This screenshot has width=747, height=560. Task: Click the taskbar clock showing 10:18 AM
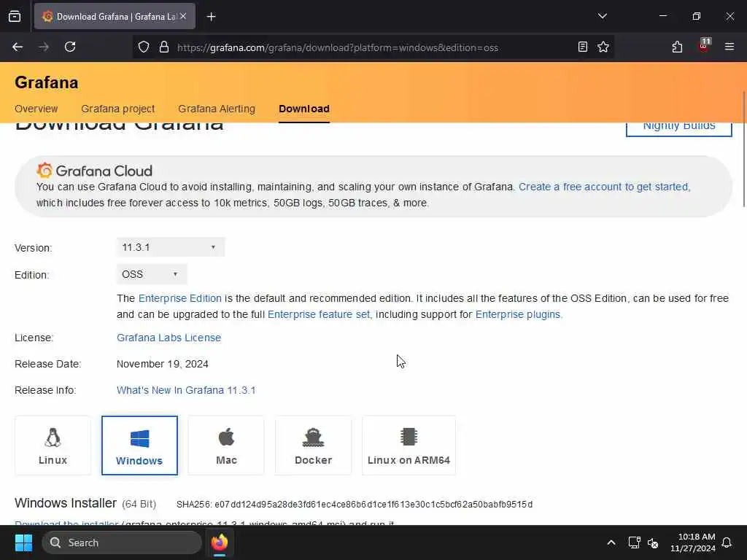tap(693, 542)
